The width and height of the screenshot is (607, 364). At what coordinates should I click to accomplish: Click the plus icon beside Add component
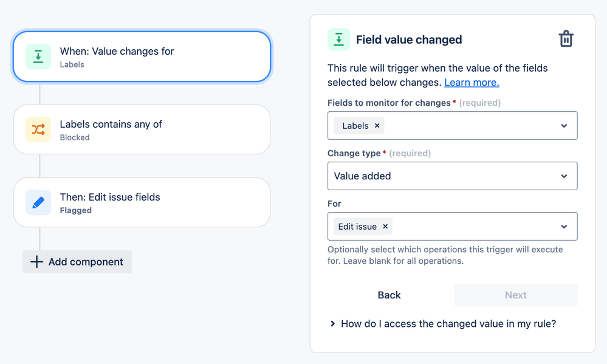[36, 262]
